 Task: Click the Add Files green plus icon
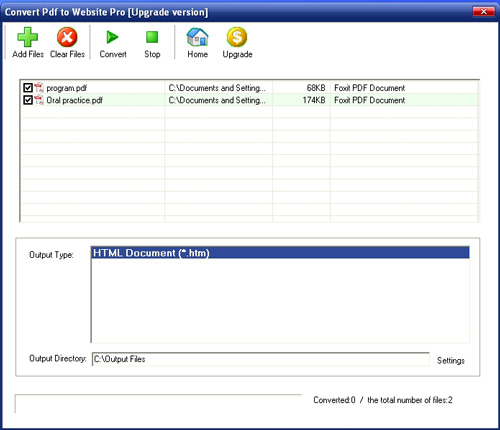point(28,37)
